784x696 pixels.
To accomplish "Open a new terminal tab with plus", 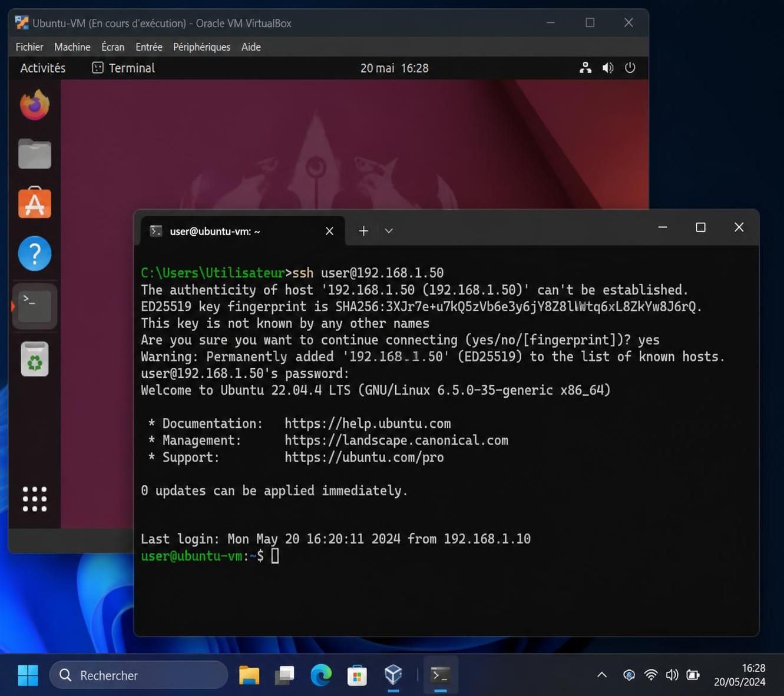I will (363, 231).
